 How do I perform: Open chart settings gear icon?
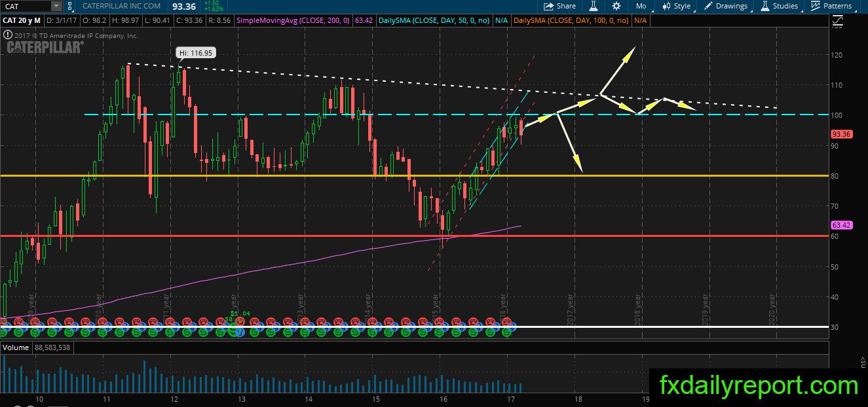click(x=616, y=6)
